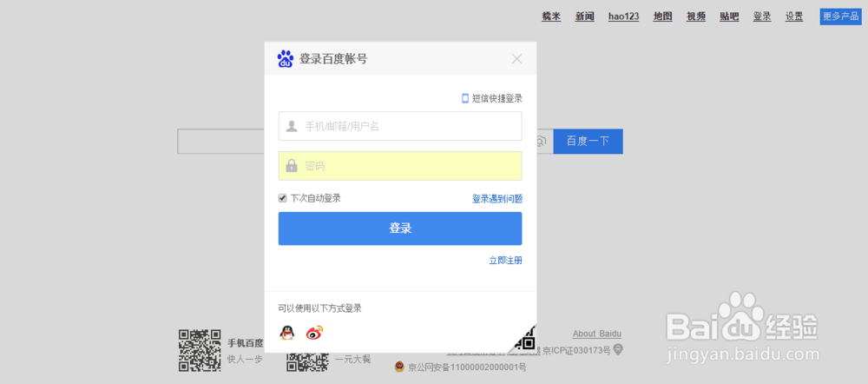This screenshot has width=868, height=384.
Task: Open 糯米 in top navigation
Action: coord(551,17)
